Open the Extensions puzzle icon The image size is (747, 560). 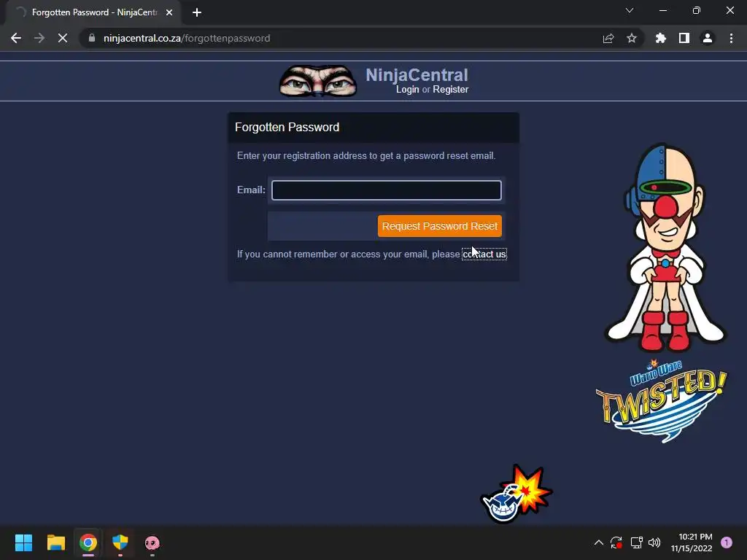[661, 38]
